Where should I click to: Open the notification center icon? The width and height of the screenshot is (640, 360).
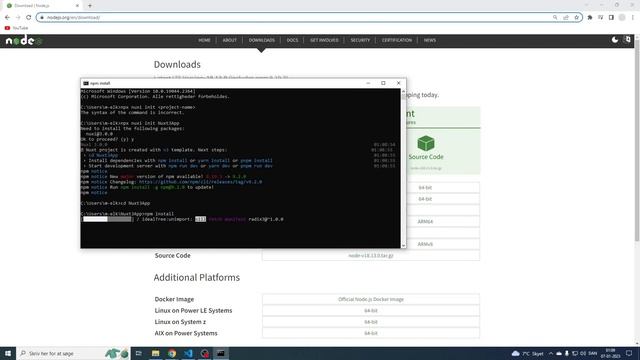coord(629,353)
